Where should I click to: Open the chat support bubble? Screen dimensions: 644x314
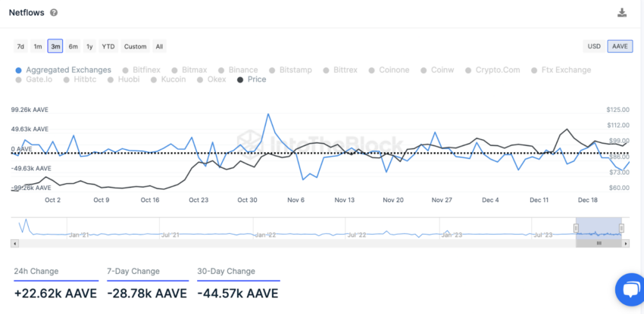(x=630, y=290)
